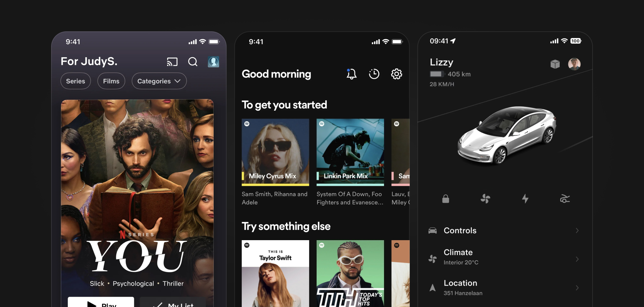Click the "For JudyS." title

pos(89,61)
